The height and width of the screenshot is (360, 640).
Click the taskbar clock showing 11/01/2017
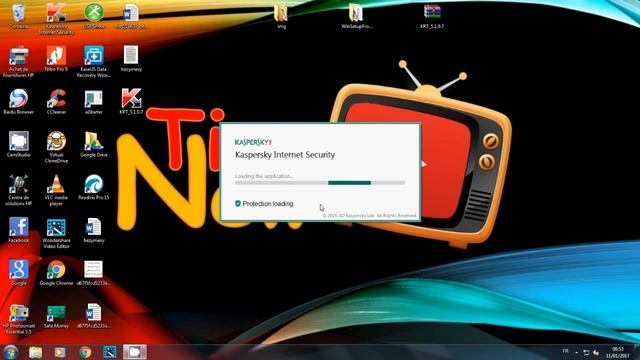(618, 352)
